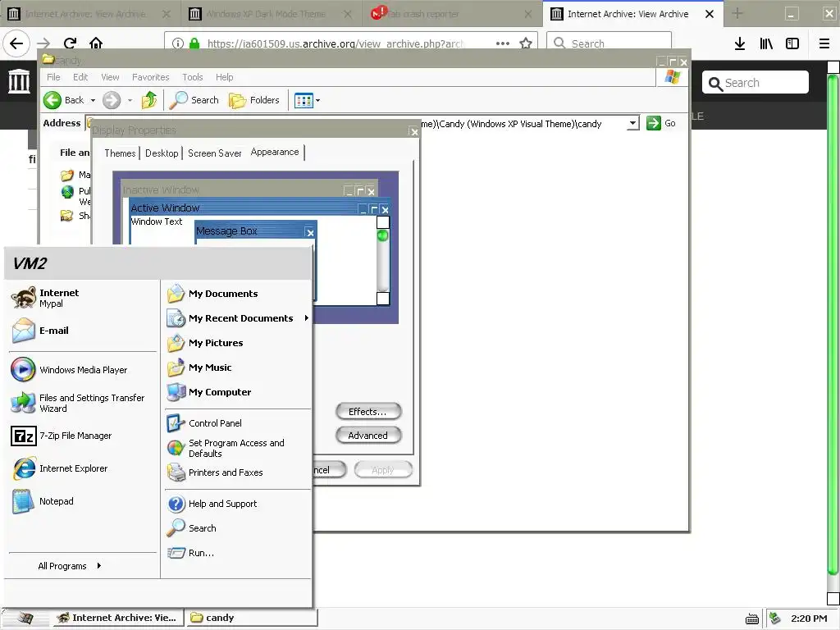Click browser home icon
The height and width of the screenshot is (630, 840).
tap(96, 43)
